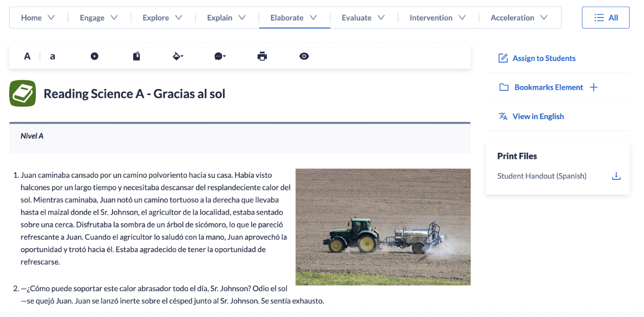644x317 pixels.
Task: Increase text size with large A
Action: click(x=27, y=56)
